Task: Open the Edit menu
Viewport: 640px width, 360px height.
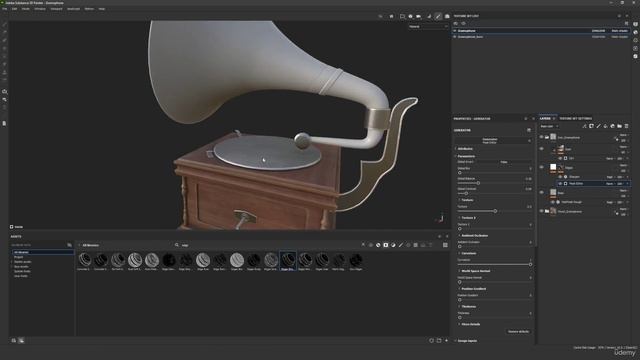Action: [14, 9]
